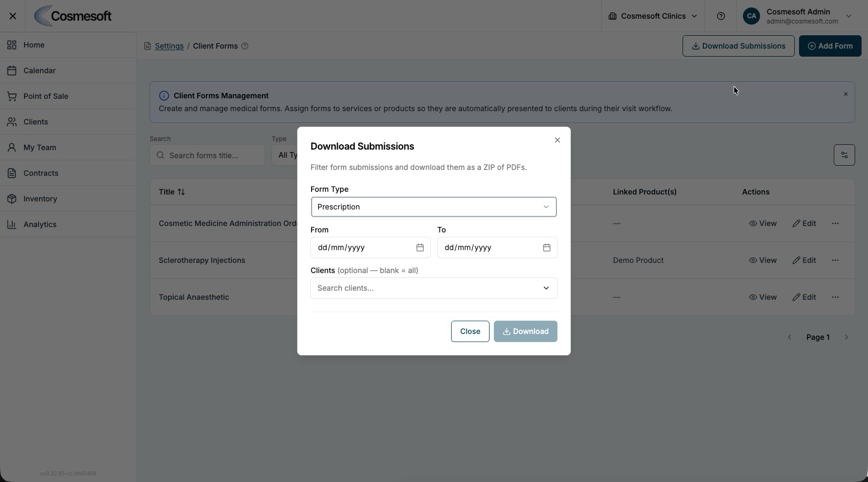Image resolution: width=868 pixels, height=482 pixels.
Task: View the Cosmetic Medicine Administration form
Action: (x=763, y=223)
